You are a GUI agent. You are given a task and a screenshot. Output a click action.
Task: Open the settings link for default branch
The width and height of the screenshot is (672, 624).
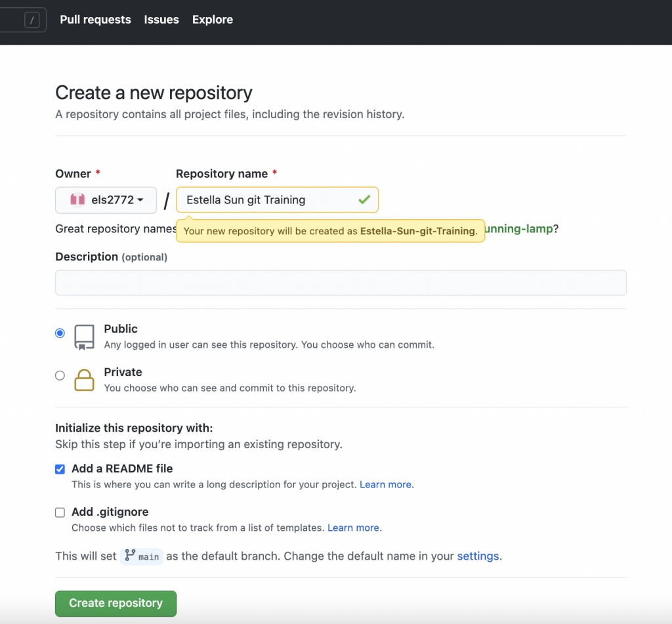click(x=478, y=556)
